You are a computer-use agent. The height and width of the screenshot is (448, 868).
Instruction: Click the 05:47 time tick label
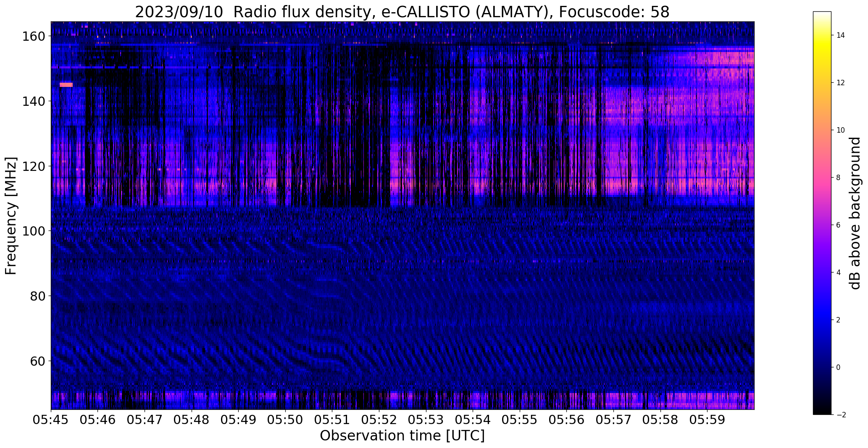pyautogui.click(x=145, y=420)
